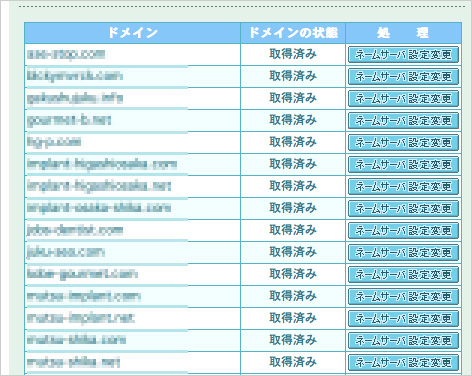This screenshot has height=376, width=472.
Task: Click ネームサーバ設定変更 in the thirteenth domain row
Action: tap(403, 319)
